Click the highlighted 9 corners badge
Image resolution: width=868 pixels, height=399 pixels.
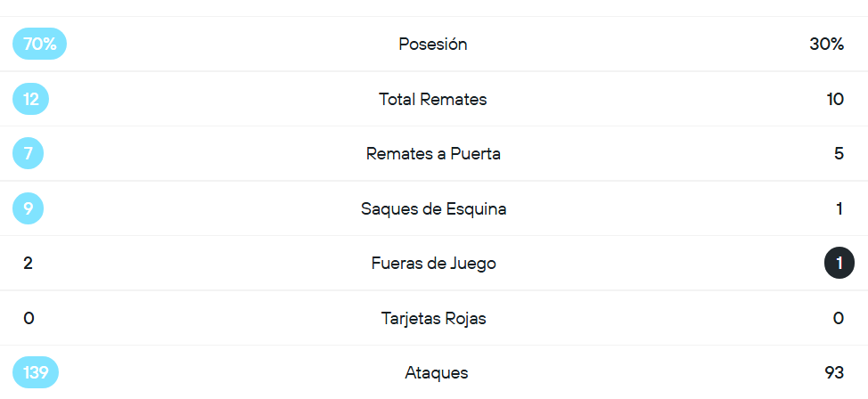point(29,209)
